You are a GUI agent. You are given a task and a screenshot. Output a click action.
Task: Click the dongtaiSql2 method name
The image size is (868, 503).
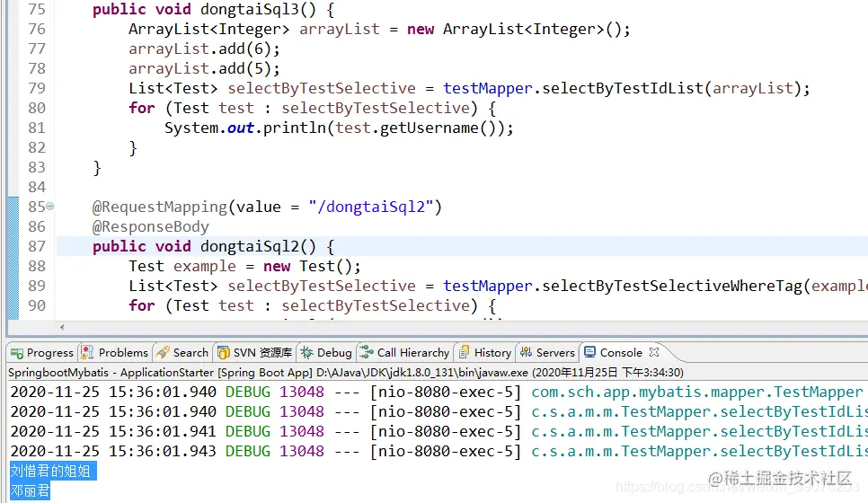(249, 246)
